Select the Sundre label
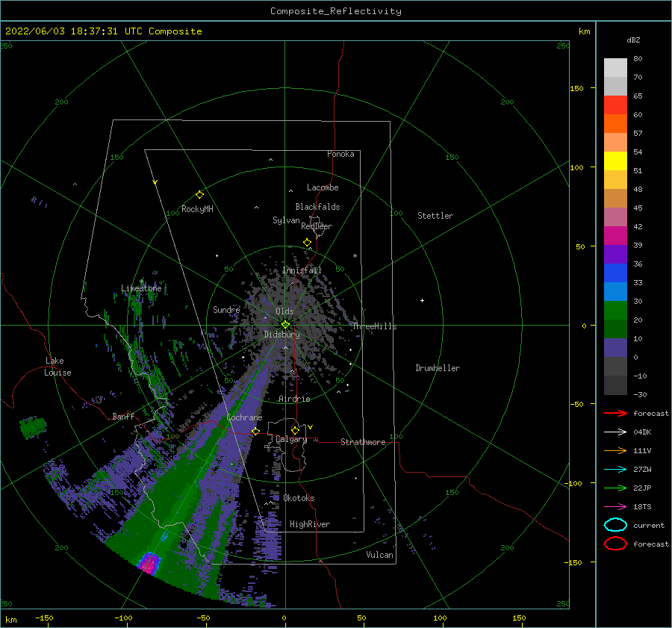 tap(226, 309)
